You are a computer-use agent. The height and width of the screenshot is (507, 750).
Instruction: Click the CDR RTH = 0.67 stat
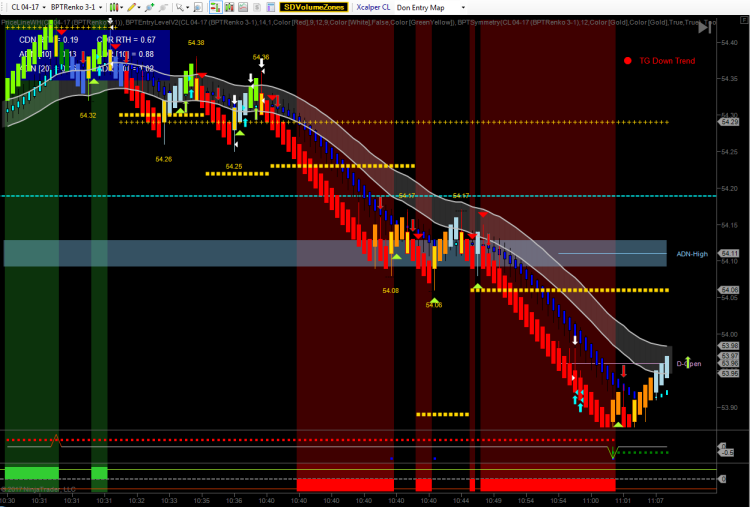(126, 40)
